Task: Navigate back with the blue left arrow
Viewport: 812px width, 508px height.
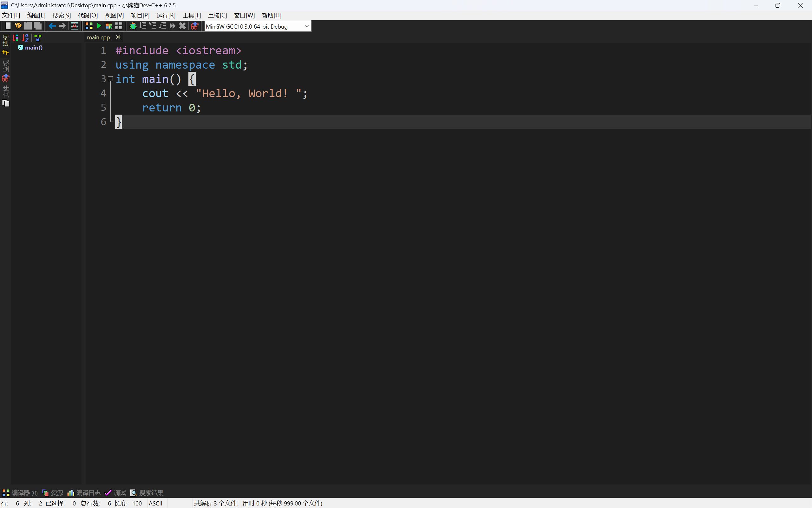Action: pos(52,26)
